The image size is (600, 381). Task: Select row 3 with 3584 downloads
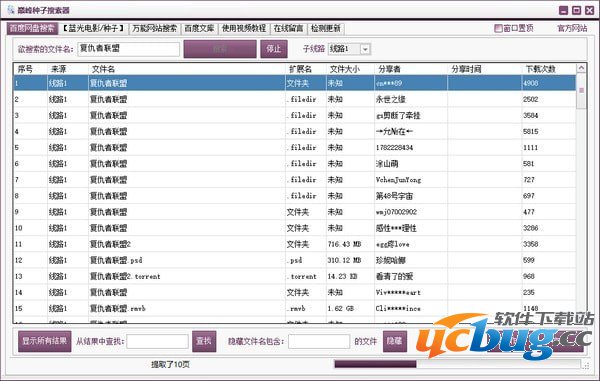tap(295, 115)
